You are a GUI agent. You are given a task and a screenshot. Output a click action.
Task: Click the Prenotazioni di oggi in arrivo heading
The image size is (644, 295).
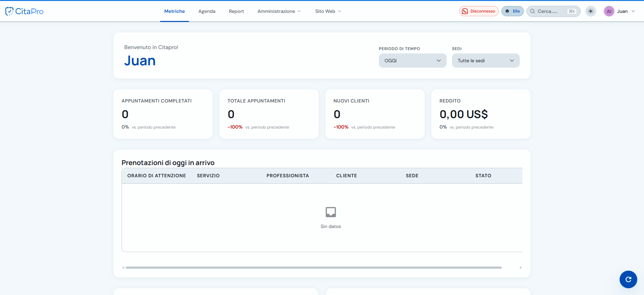pyautogui.click(x=168, y=163)
